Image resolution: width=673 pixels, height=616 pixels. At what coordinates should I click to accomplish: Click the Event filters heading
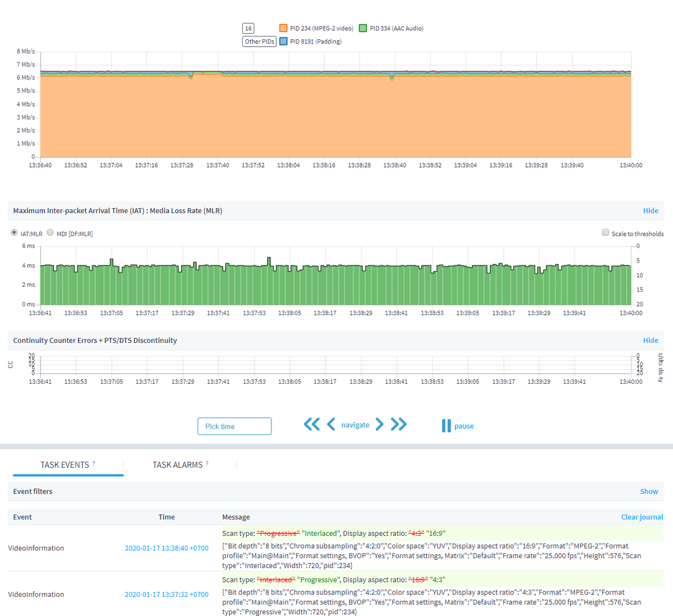point(33,491)
